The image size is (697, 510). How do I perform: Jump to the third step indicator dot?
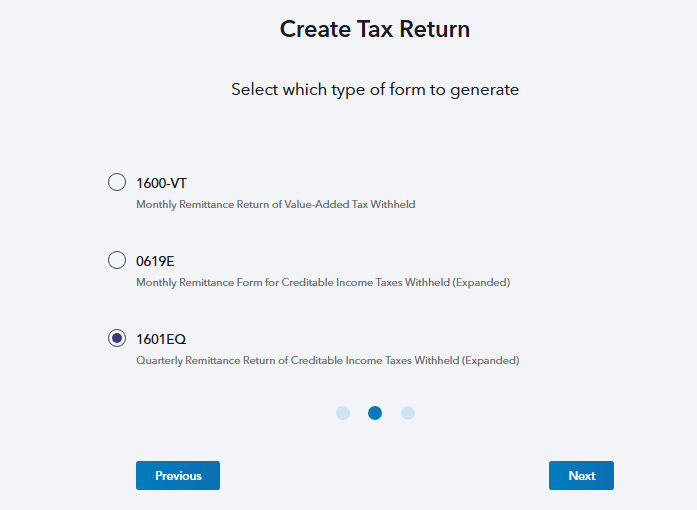pyautogui.click(x=408, y=413)
